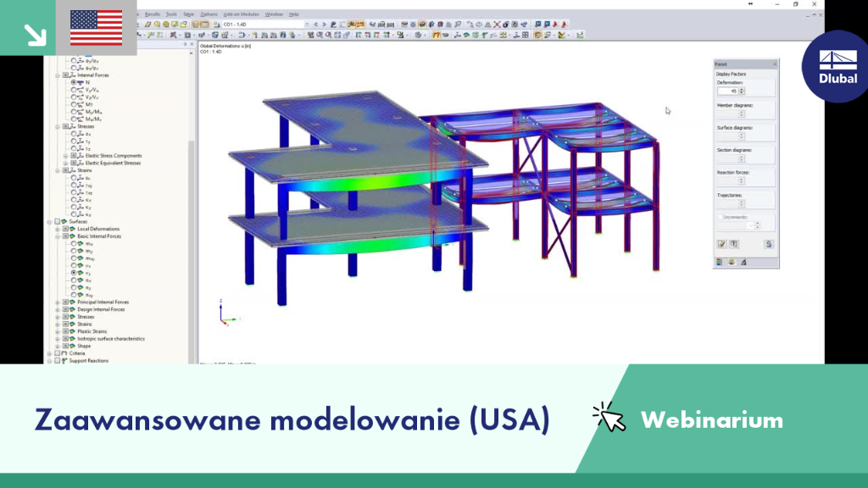
Task: Open the CO1 - 1.4D load case dropdown
Action: [x=265, y=25]
